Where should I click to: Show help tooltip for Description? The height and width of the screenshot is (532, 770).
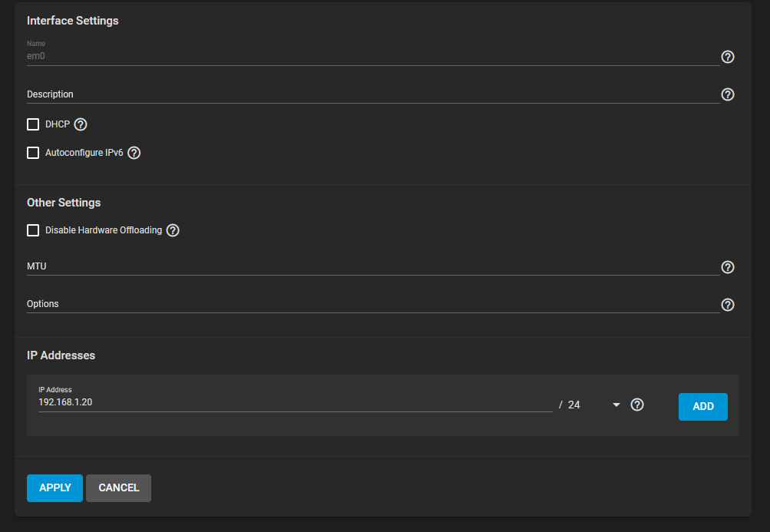click(727, 94)
